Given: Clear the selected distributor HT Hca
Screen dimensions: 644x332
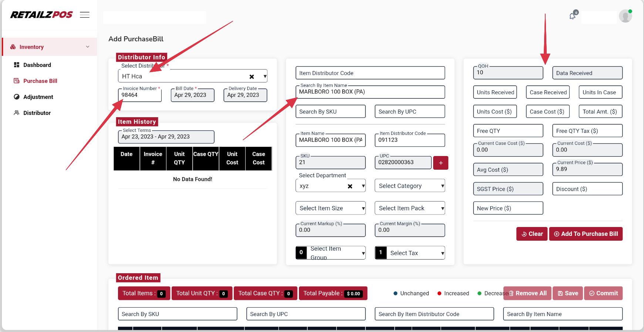Looking at the screenshot, I should click(252, 77).
